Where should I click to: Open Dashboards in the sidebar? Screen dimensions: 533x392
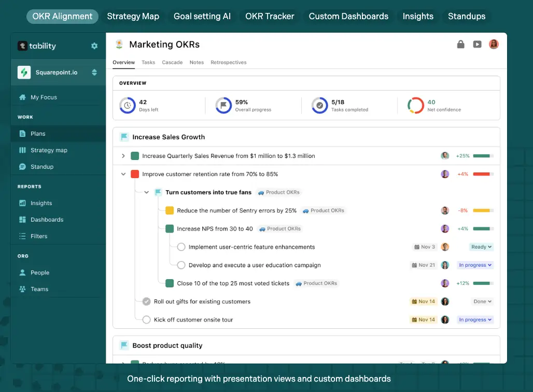pos(47,220)
